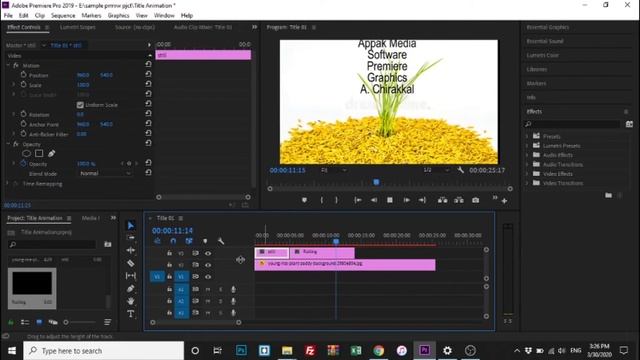Collapse the Opacity effect group
The width and height of the screenshot is (640, 360).
tap(8, 144)
